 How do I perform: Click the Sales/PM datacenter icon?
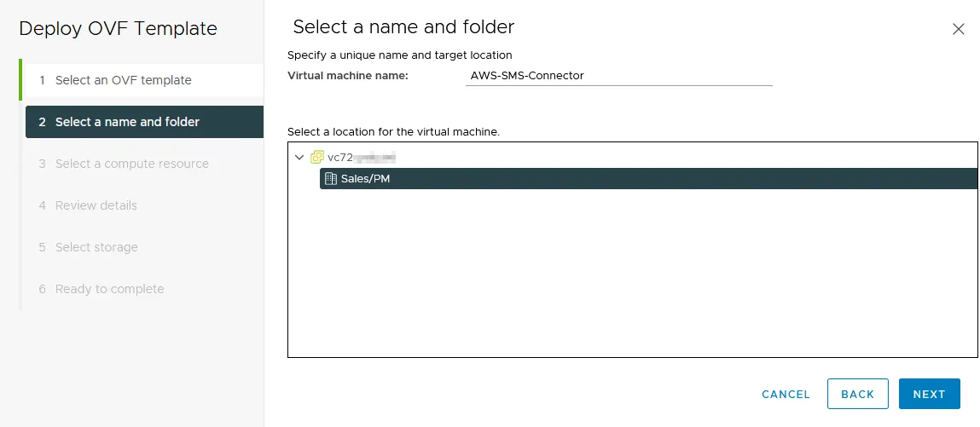click(331, 179)
